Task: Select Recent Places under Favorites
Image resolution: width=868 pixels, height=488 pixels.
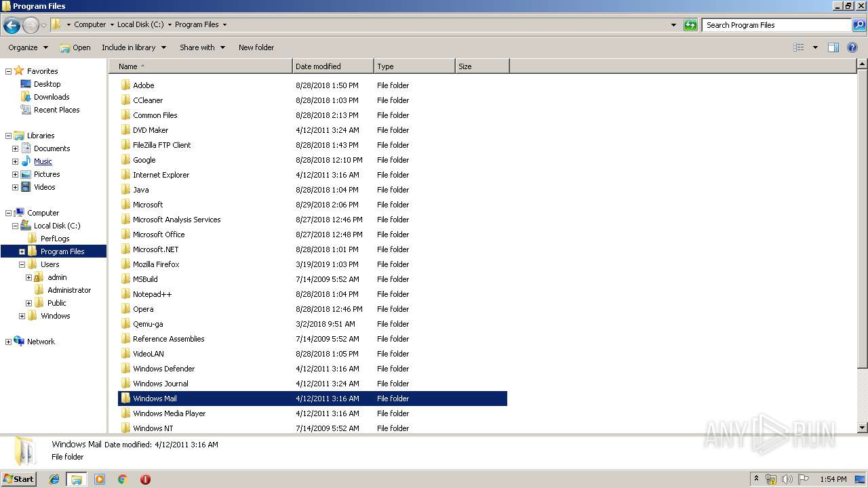Action: coord(57,110)
